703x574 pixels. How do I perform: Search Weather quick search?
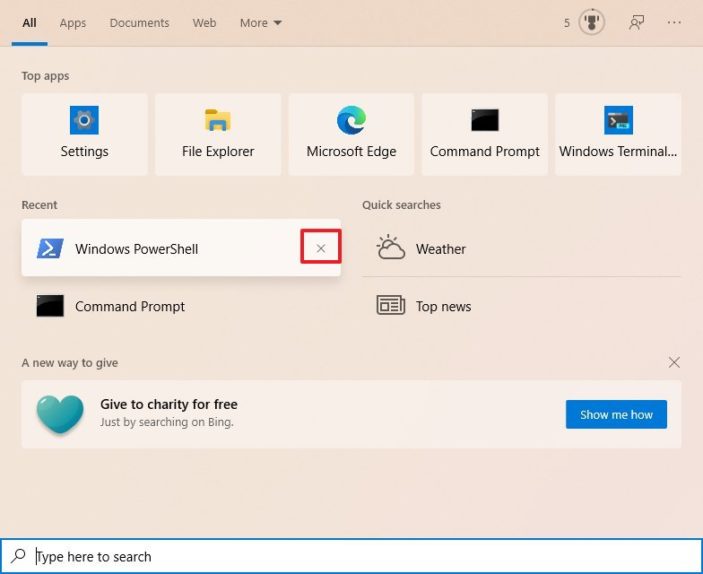(x=521, y=248)
